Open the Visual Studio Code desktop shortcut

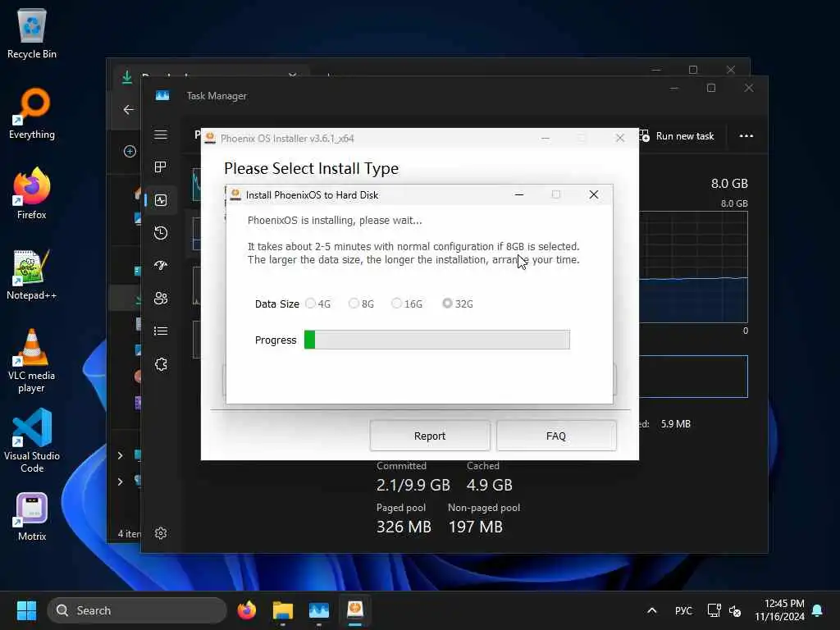click(32, 441)
